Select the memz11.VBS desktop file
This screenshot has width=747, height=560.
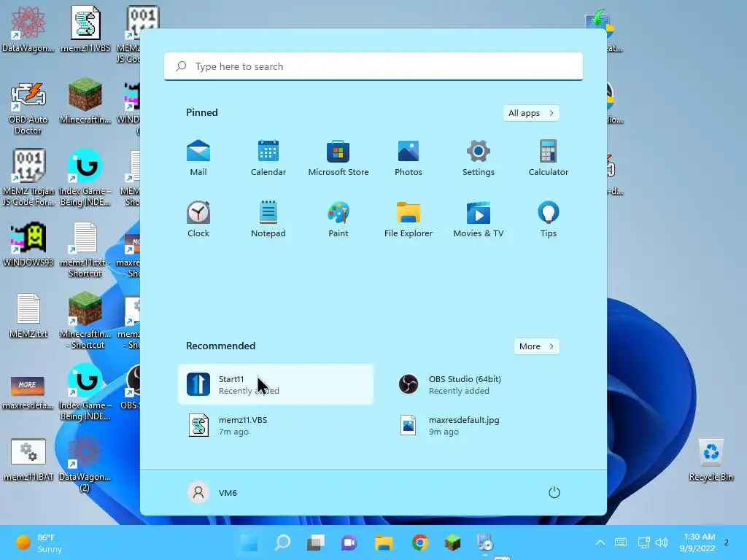pos(85,29)
